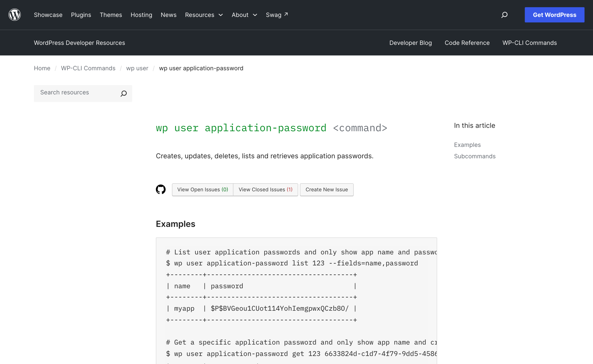The width and height of the screenshot is (593, 364).
Task: Select Hosting in top navigation
Action: point(142,15)
